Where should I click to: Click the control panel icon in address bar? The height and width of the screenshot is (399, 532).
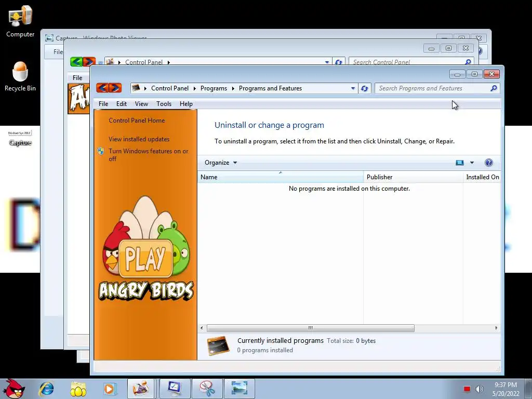pos(136,88)
